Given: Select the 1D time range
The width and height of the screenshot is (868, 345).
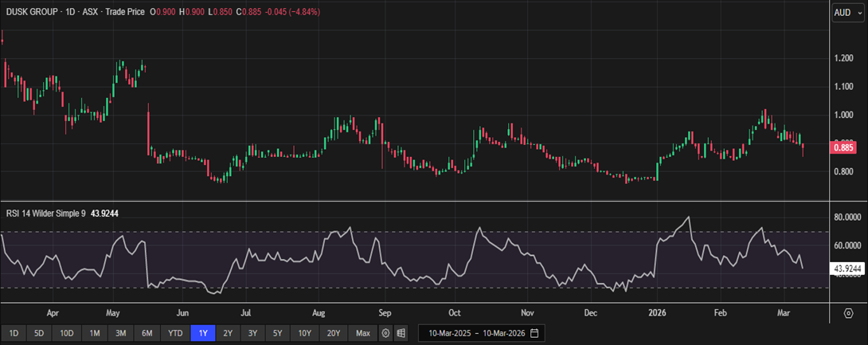Looking at the screenshot, I should pos(14,332).
